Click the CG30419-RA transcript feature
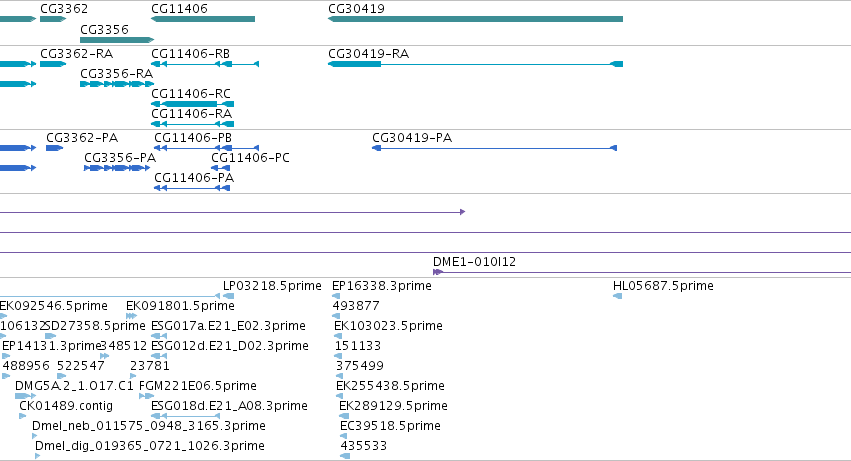Image resolution: width=851 pixels, height=461 pixels. coord(475,64)
